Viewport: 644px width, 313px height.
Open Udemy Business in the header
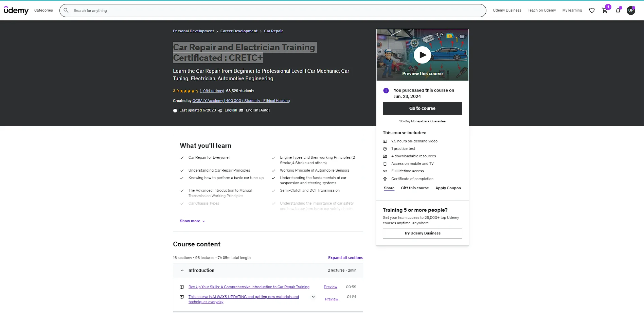tap(507, 11)
